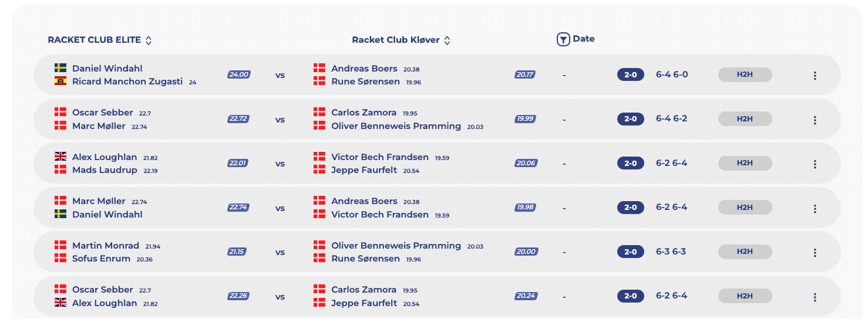Open the Date filter icon

pos(563,40)
